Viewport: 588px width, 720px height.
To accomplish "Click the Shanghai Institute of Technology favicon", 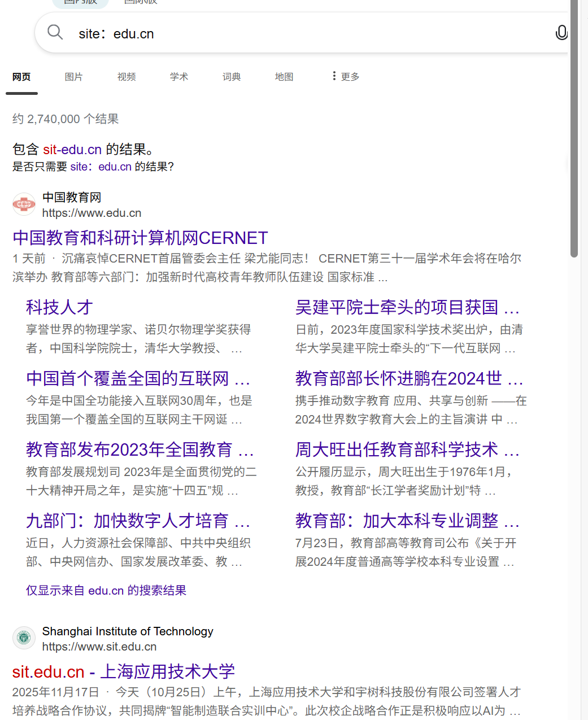I will click(24, 638).
